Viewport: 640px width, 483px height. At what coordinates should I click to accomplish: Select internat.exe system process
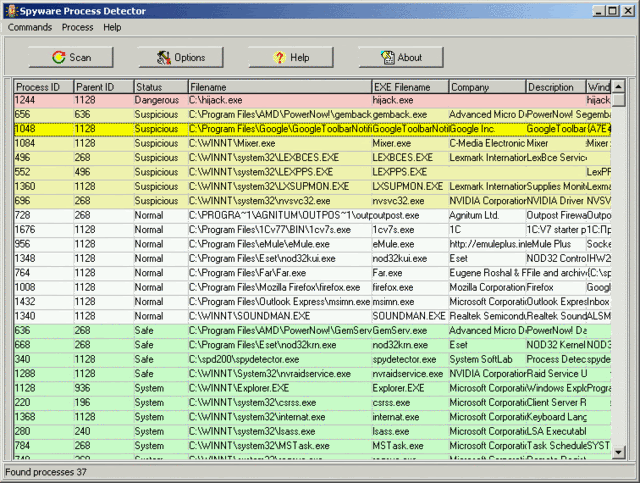[312, 417]
